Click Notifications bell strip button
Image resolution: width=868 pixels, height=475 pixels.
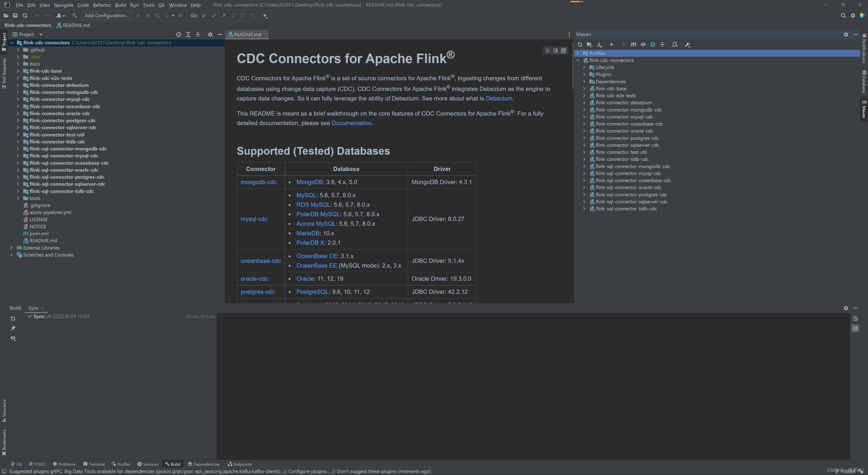864,48
